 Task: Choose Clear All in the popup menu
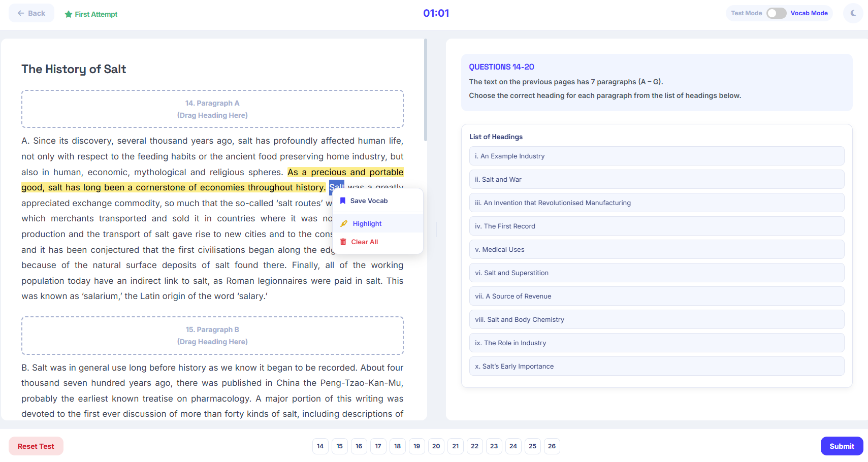click(364, 242)
